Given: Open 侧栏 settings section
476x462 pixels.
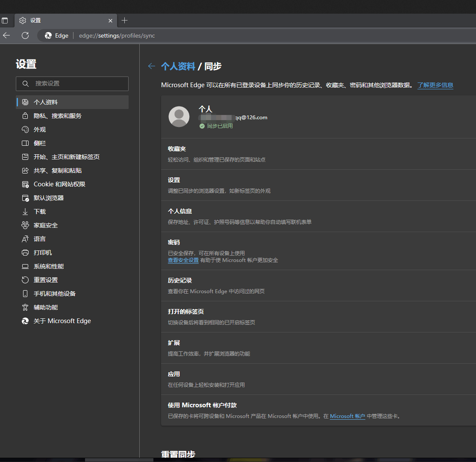Looking at the screenshot, I should coord(72,143).
